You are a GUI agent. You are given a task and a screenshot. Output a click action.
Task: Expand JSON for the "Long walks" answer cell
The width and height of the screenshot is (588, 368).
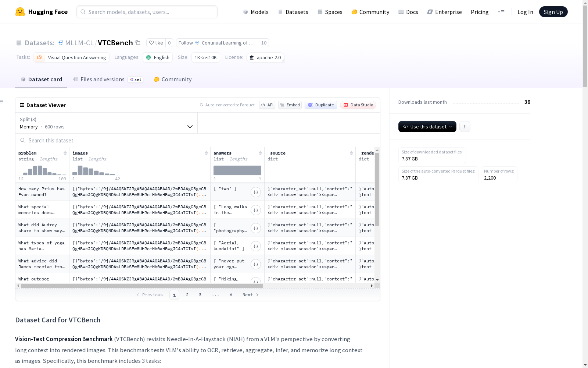tap(256, 210)
